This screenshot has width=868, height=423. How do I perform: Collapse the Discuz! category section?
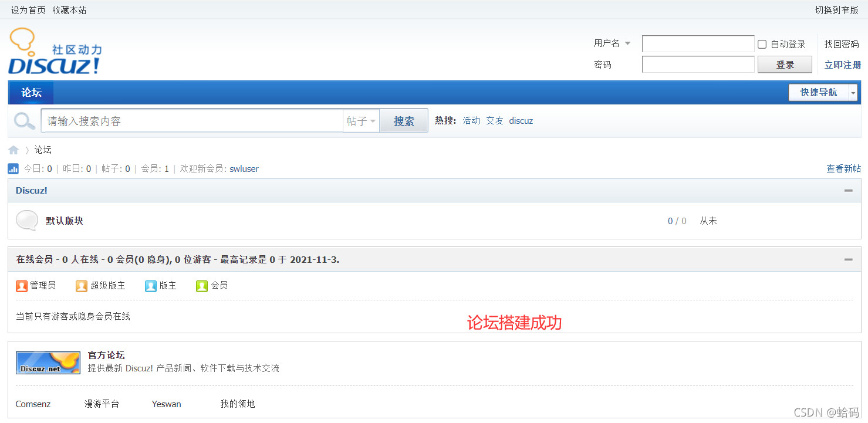point(848,191)
